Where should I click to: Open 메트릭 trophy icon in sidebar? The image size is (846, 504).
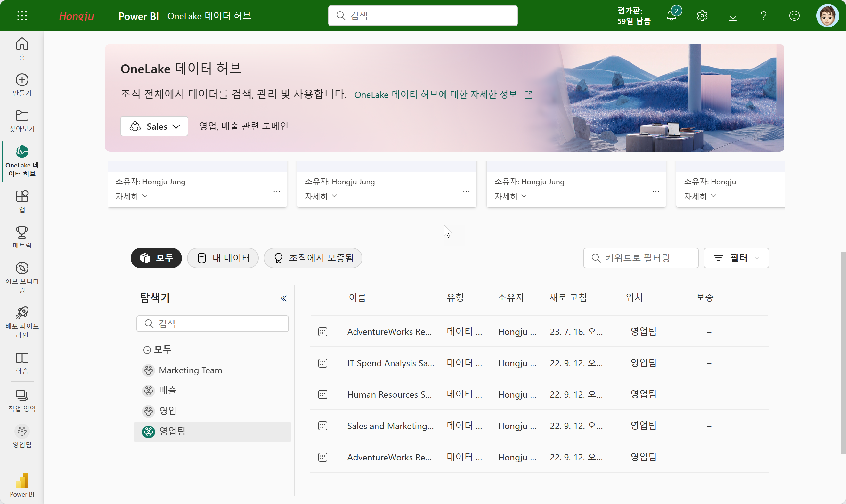click(22, 237)
